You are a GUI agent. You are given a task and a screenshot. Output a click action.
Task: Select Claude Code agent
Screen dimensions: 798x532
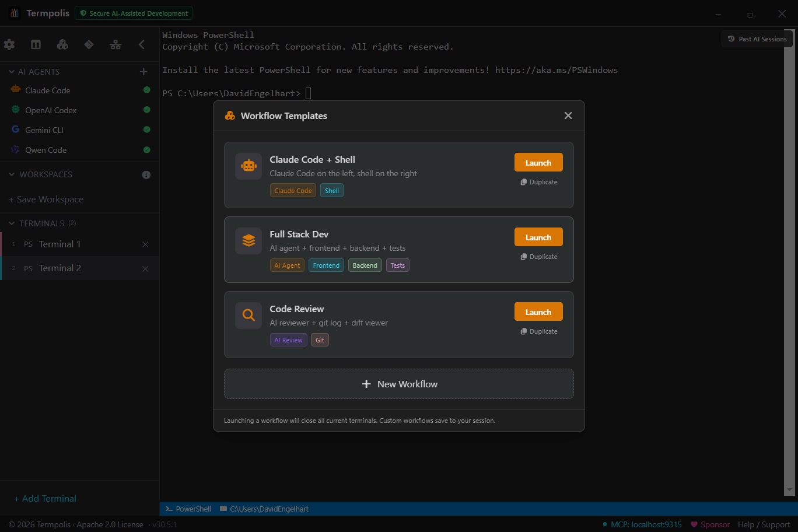coord(79,90)
